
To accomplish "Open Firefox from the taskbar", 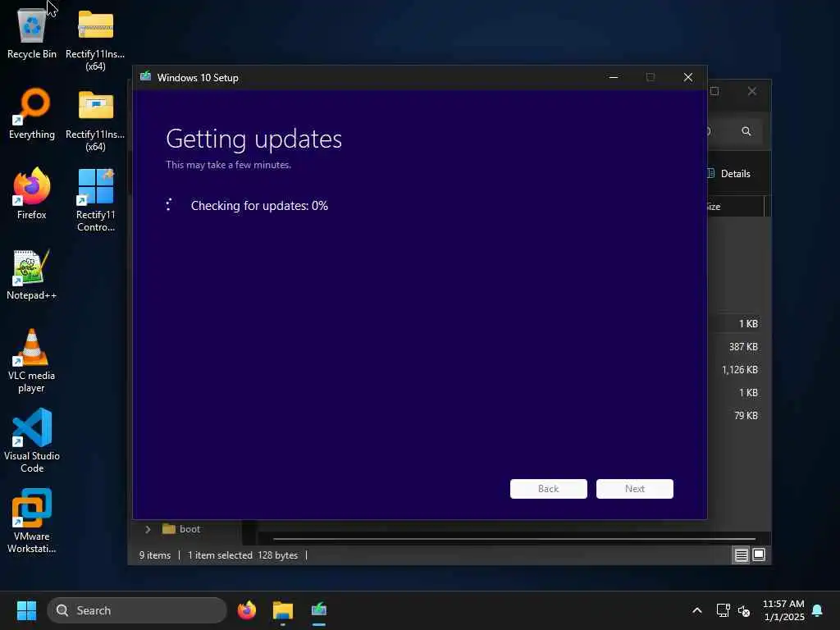I will pos(246,610).
